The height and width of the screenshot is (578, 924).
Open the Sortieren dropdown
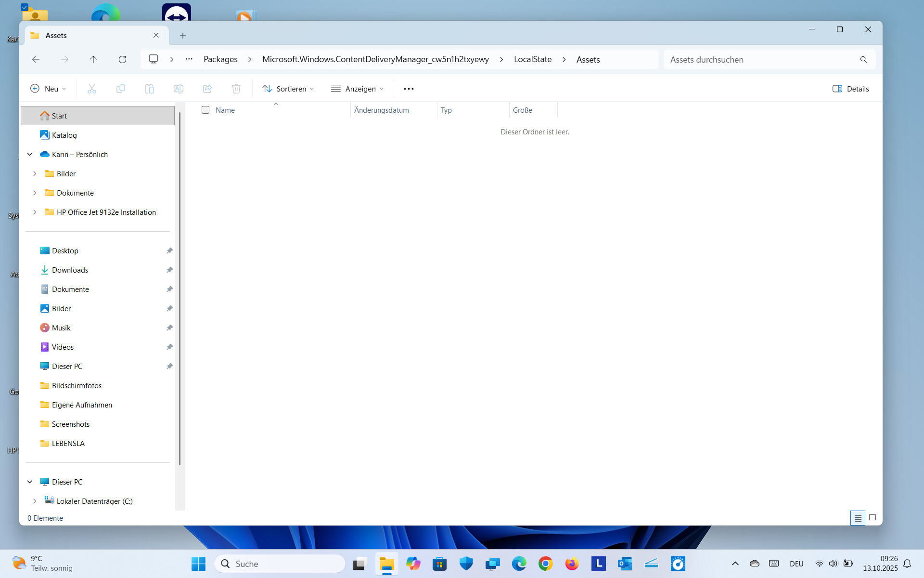click(x=288, y=89)
